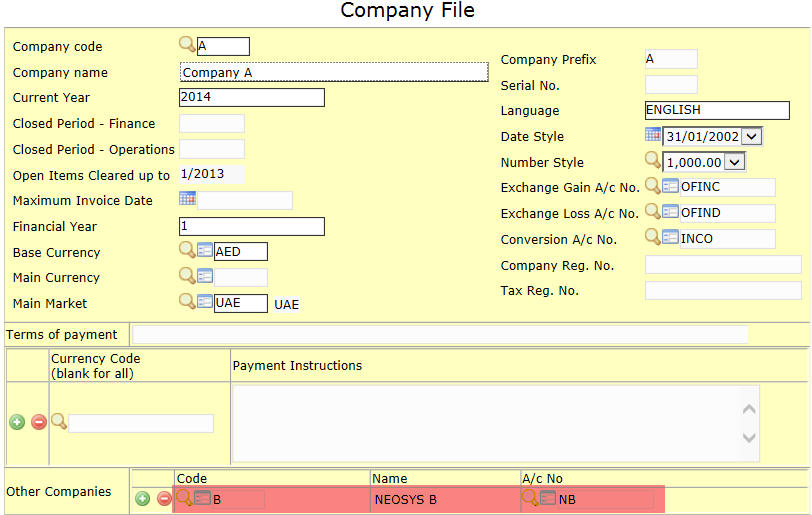
Task: Search Conversion A/c No. with magnifier
Action: [653, 237]
